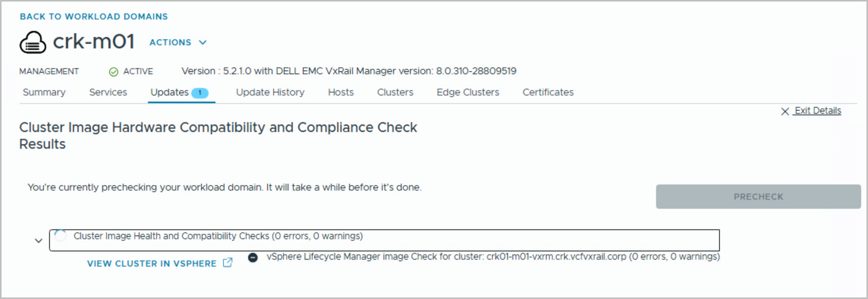
Task: Click the loading spinner for Cluster Image checks
Action: (x=60, y=236)
